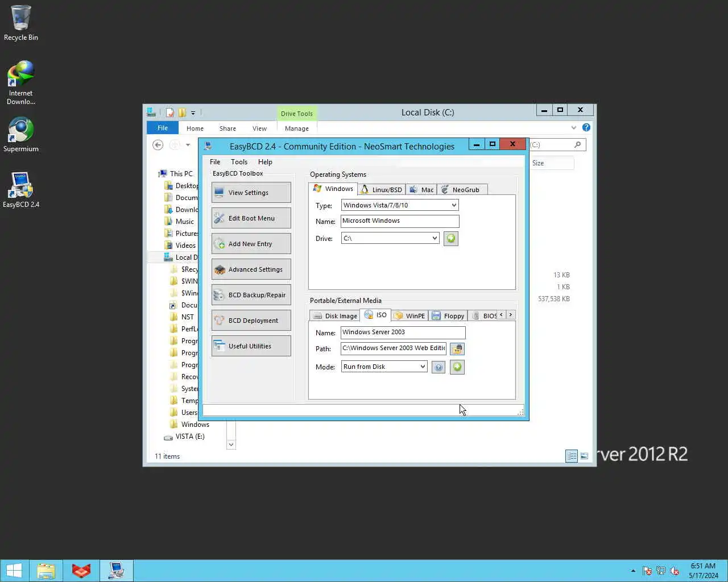This screenshot has width=728, height=582.
Task: Click Explorer back navigation arrow
Action: point(158,145)
